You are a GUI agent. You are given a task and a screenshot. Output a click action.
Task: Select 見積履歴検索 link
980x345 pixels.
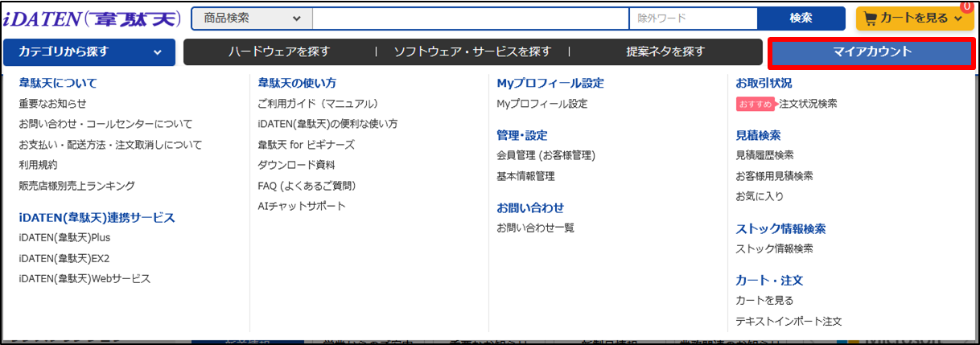[x=764, y=155]
